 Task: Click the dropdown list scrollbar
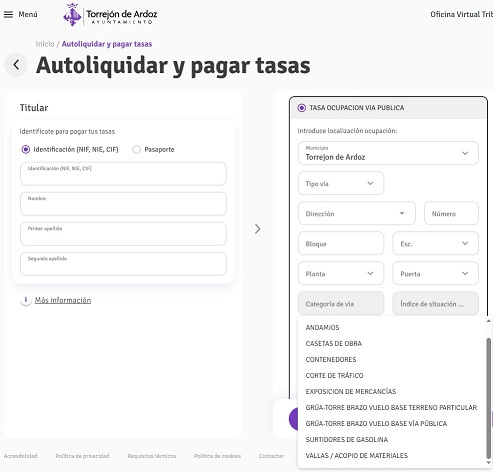(x=489, y=398)
